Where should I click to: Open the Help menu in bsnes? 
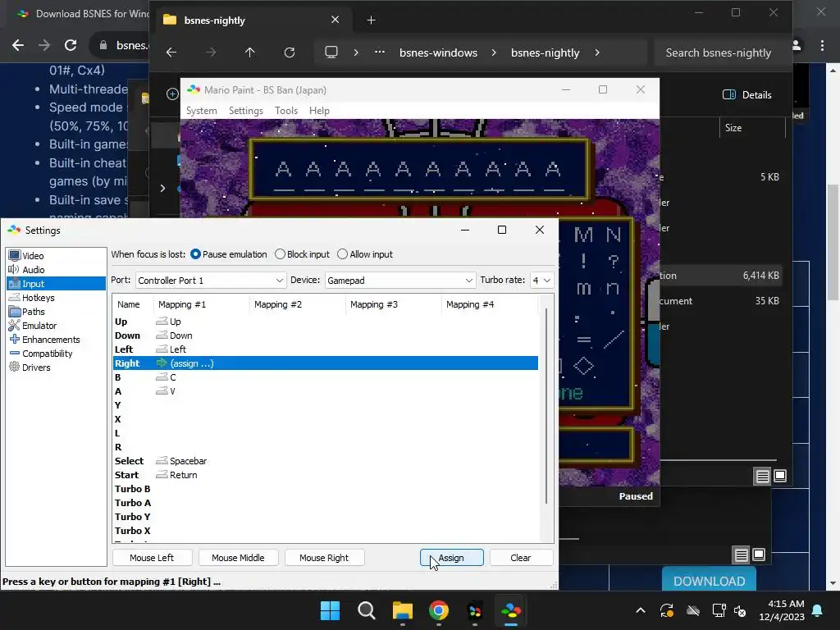coord(319,111)
